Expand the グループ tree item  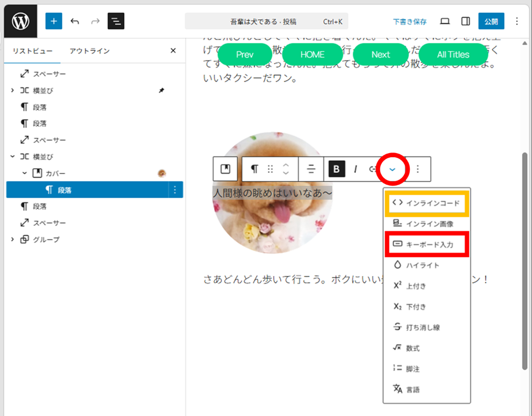pyautogui.click(x=13, y=239)
